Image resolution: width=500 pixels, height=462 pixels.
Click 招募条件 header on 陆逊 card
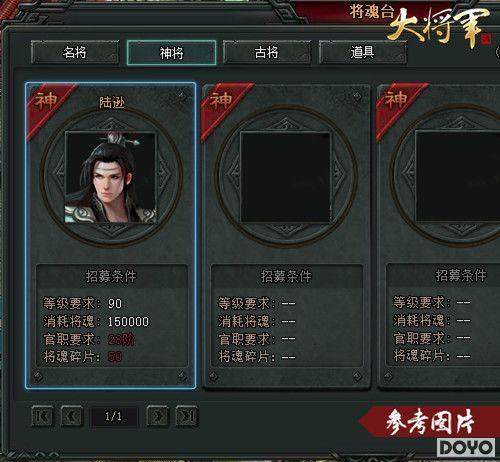tap(111, 276)
